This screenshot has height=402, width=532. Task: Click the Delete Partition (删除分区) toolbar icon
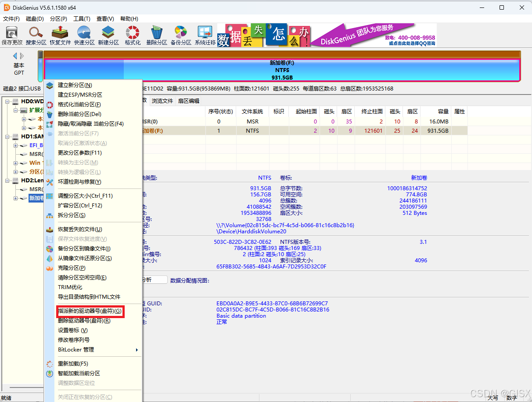coord(157,35)
